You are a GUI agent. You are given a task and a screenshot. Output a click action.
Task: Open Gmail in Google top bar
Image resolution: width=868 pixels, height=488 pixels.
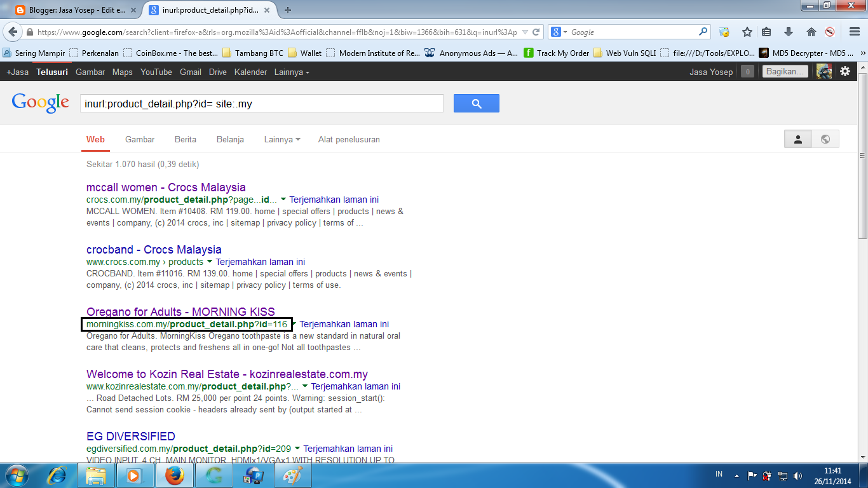pos(191,72)
